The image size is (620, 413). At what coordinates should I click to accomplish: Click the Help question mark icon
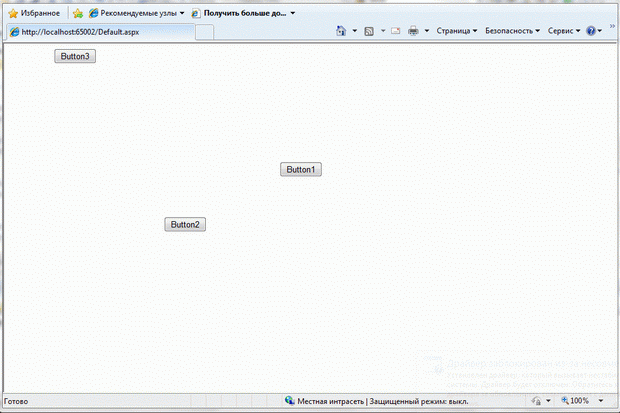pyautogui.click(x=591, y=31)
